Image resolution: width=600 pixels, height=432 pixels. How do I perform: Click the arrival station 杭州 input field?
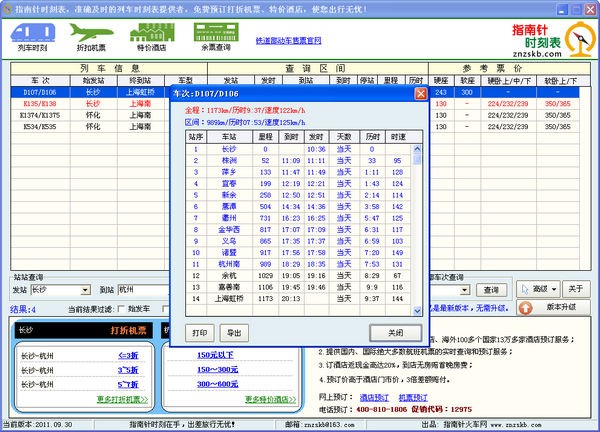[143, 290]
